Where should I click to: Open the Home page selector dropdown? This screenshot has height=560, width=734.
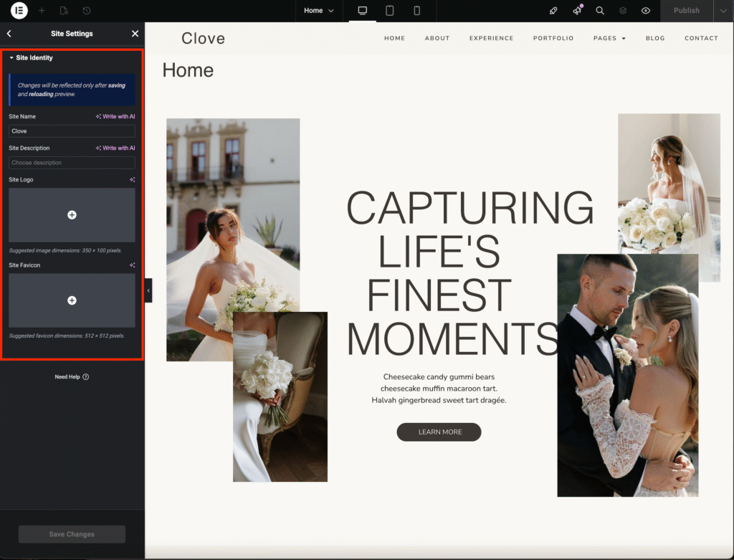(x=318, y=11)
